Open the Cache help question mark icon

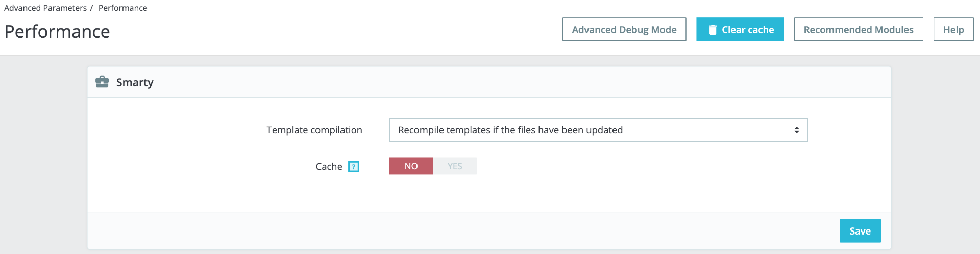pyautogui.click(x=354, y=166)
